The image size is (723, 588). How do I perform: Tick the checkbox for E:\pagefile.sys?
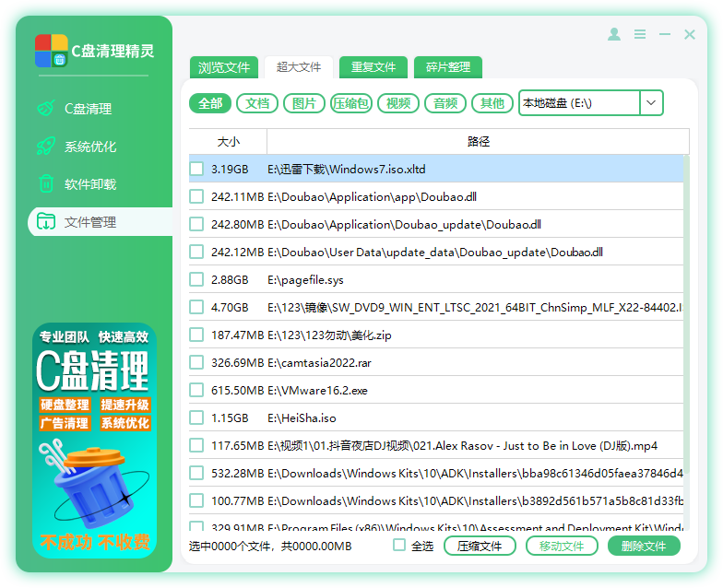pos(196,279)
